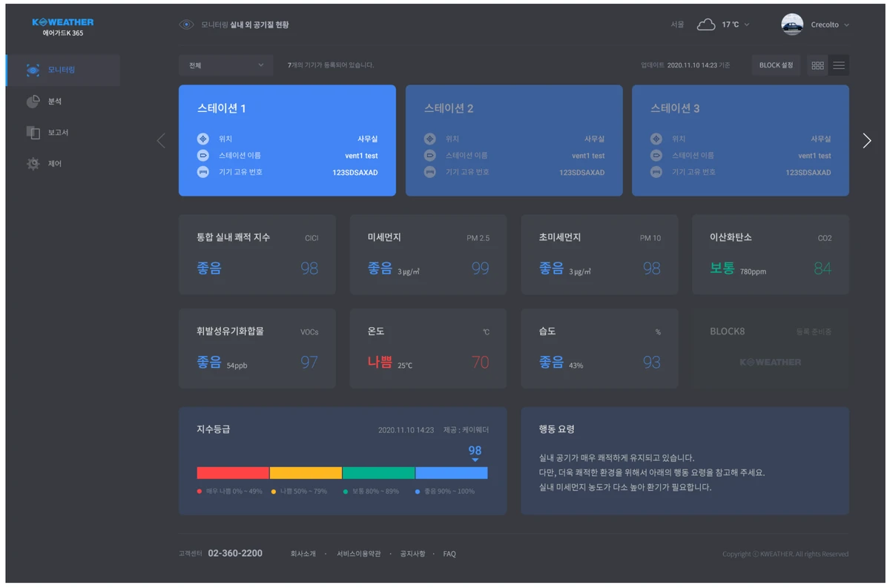Click the Crecolto profile avatar
This screenshot has height=588, width=890.
[792, 24]
